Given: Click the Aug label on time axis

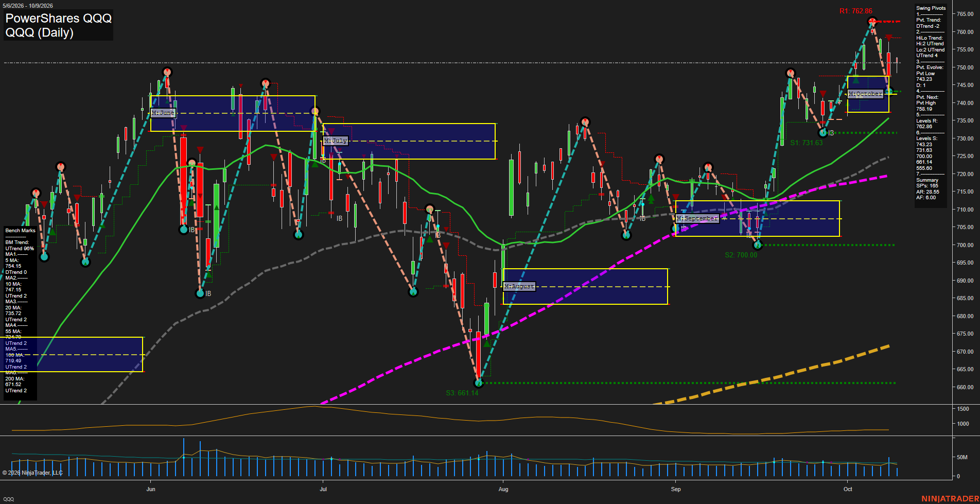Looking at the screenshot, I should click(x=503, y=489).
